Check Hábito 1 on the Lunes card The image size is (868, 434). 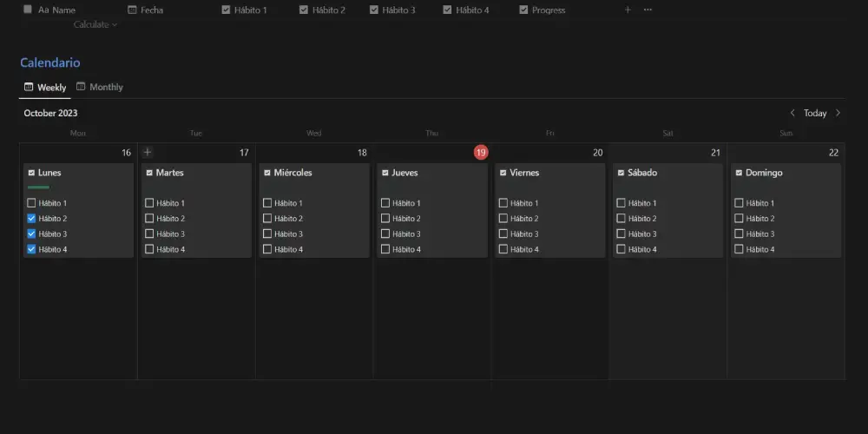[x=31, y=203]
